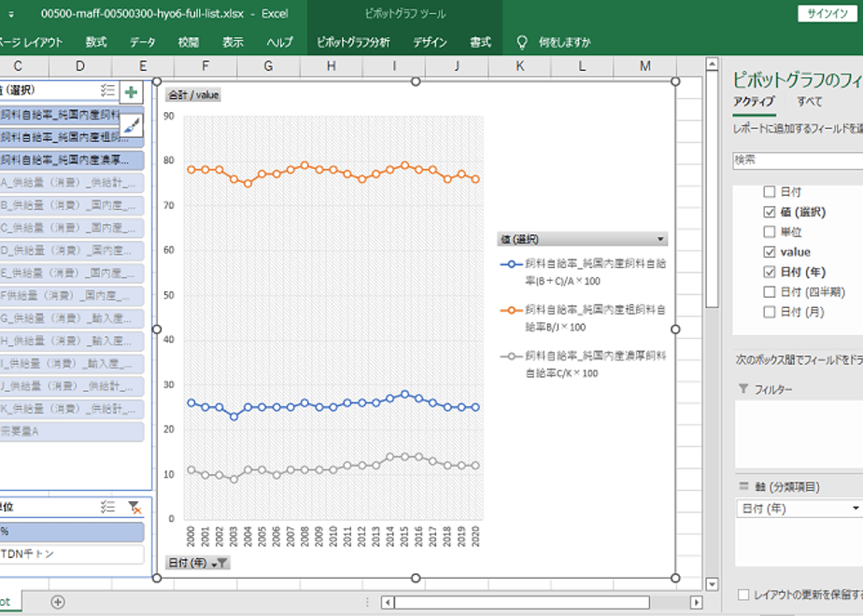863x616 pixels.
Task: Switch to the 書式 ribbon tab
Action: (480, 42)
